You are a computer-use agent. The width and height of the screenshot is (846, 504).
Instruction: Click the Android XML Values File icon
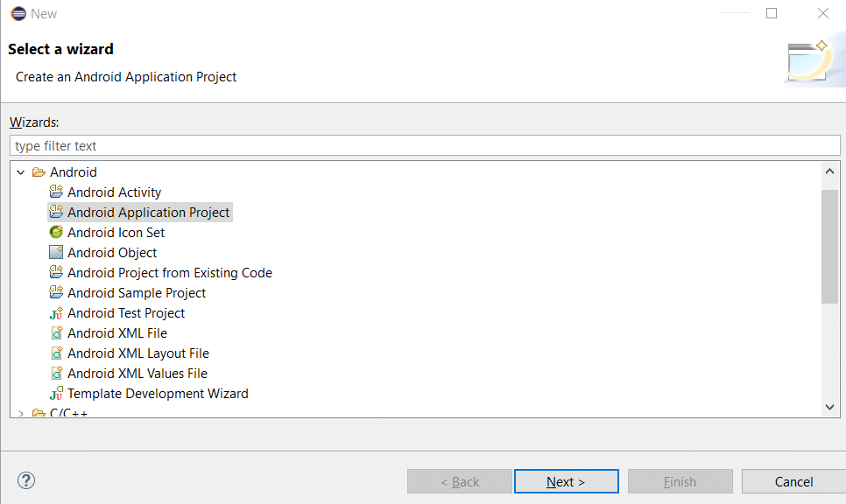[57, 373]
